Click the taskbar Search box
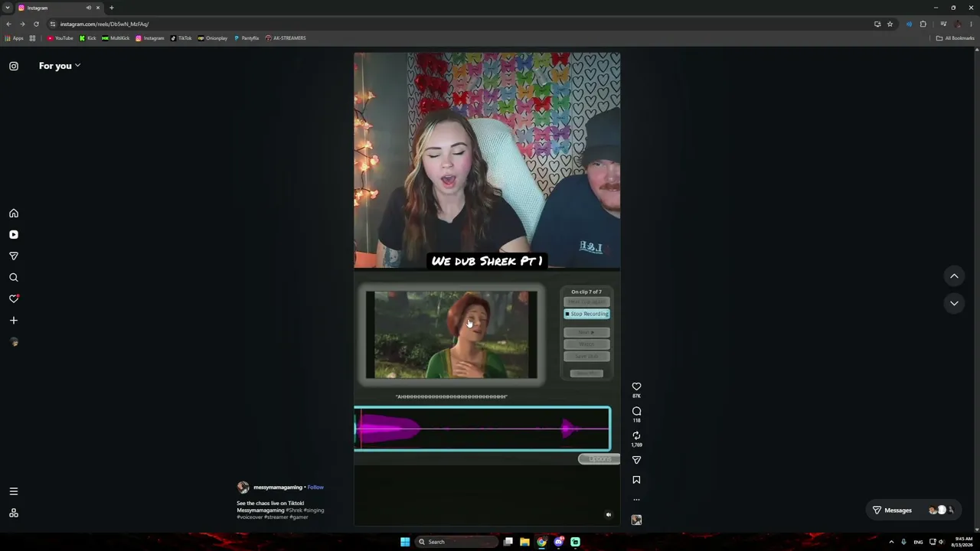980x551 pixels. [x=456, y=542]
